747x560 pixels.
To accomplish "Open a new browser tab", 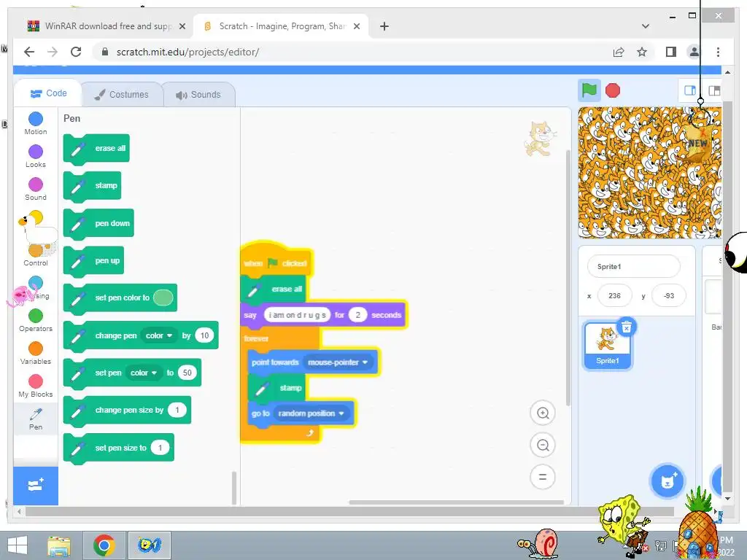I will click(x=384, y=26).
